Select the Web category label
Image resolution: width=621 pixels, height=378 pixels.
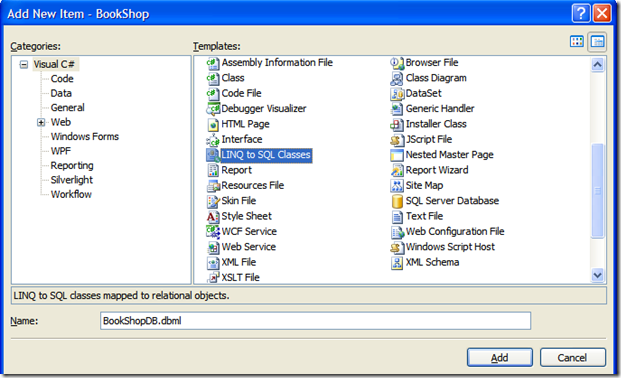click(61, 122)
